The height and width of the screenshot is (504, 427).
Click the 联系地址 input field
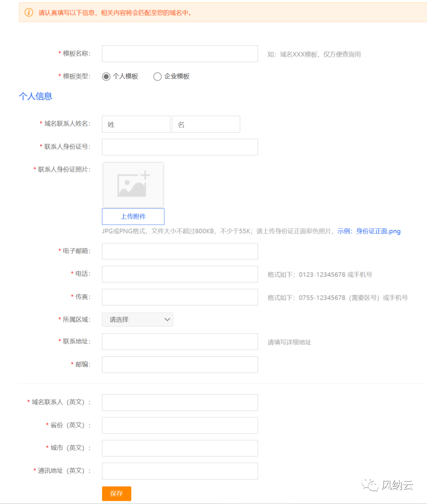coord(180,342)
